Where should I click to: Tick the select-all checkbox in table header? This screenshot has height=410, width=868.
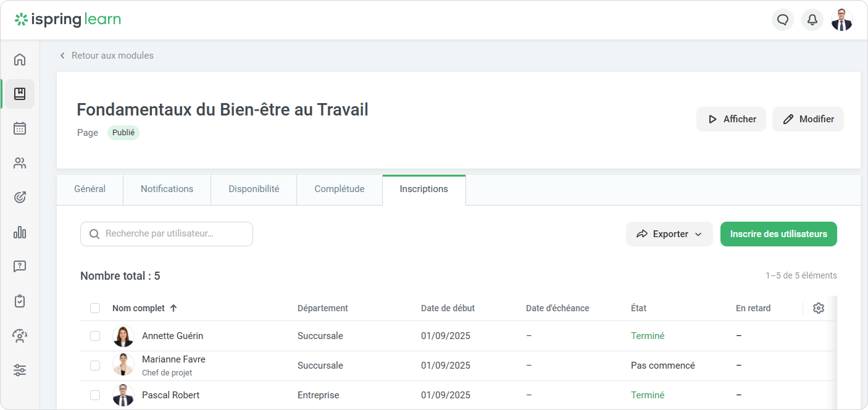95,308
